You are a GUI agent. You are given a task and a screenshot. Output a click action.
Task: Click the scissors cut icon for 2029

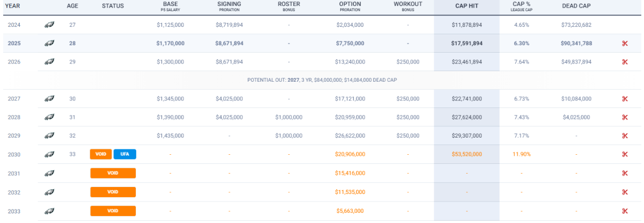pyautogui.click(x=625, y=136)
